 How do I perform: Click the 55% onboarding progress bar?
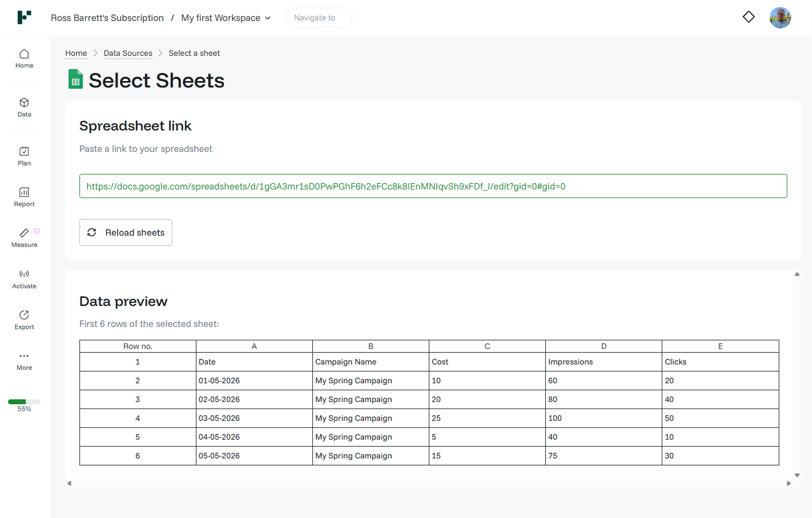(x=24, y=402)
